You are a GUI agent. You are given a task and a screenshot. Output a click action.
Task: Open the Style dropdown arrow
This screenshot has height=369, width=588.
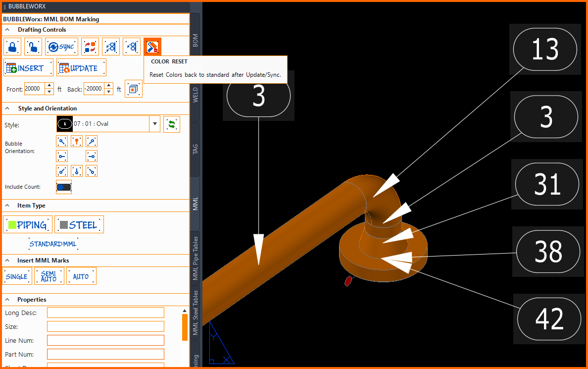(154, 124)
